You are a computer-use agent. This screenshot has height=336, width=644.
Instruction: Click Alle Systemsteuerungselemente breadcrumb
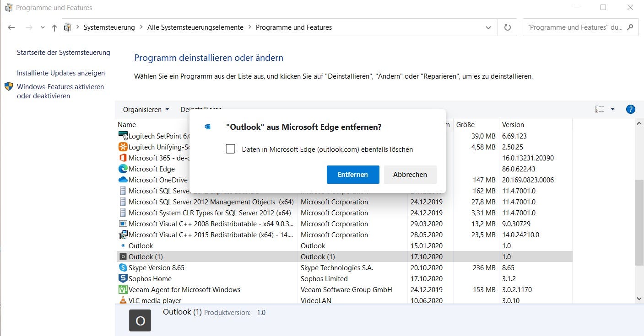click(195, 27)
